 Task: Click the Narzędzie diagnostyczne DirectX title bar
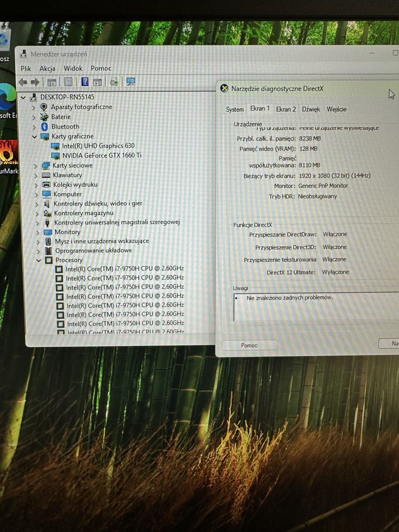pos(307,88)
